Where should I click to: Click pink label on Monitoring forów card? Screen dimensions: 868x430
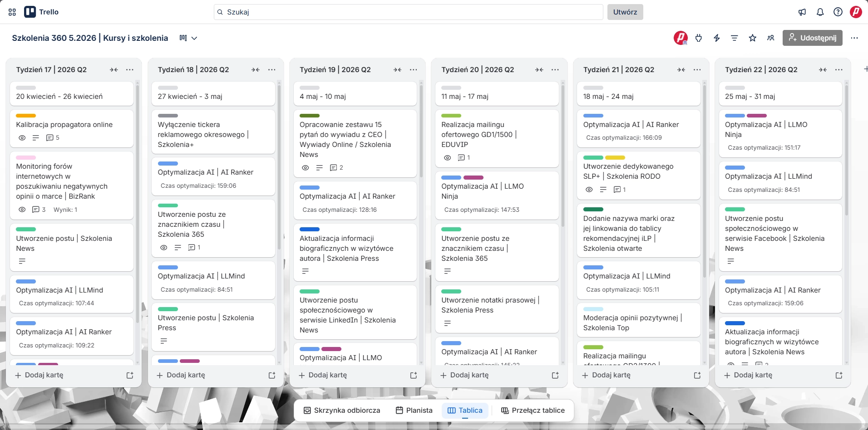26,158
